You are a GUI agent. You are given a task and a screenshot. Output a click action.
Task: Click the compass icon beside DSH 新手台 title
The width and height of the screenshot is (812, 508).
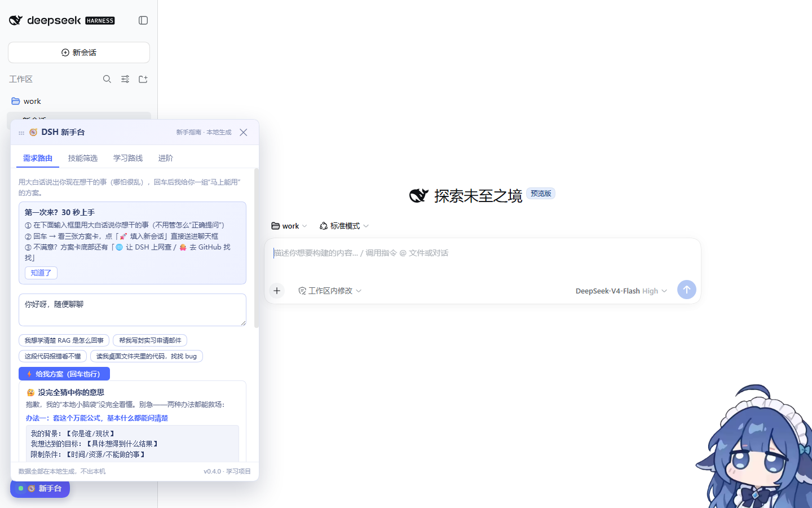[x=33, y=132]
